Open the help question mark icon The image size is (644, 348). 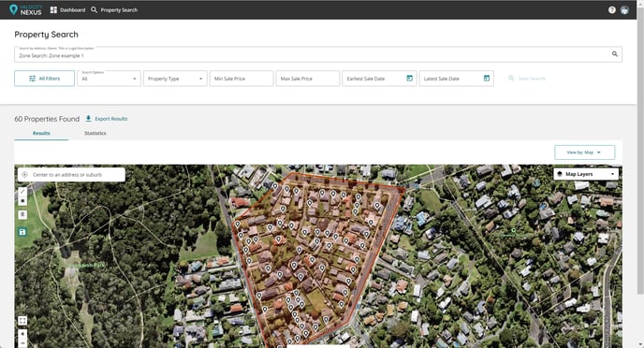[612, 10]
